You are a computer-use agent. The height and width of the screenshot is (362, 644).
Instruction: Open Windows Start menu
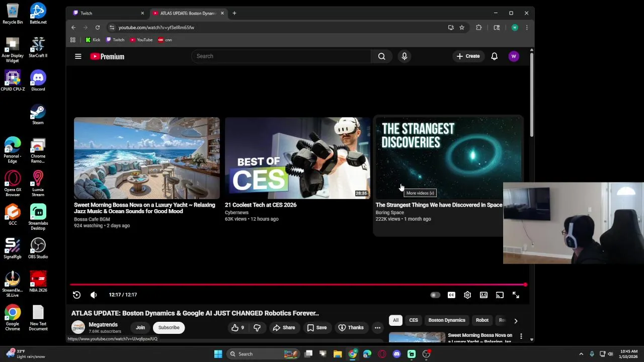coord(218,354)
